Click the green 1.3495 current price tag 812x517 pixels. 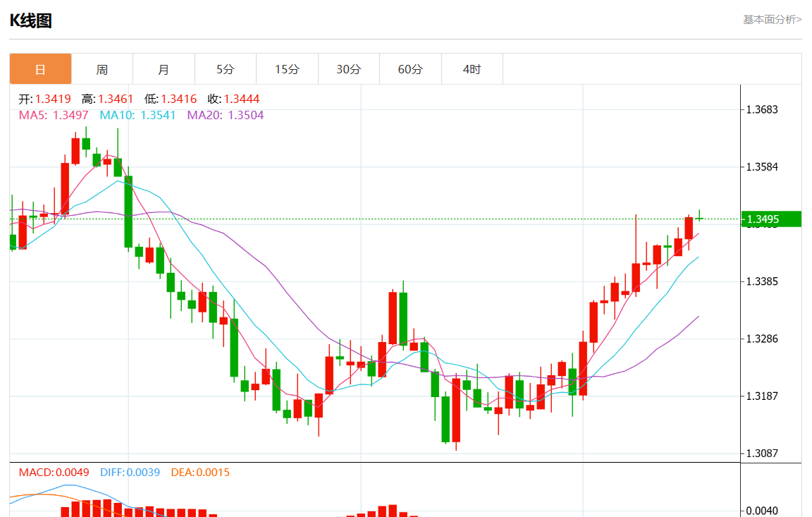click(771, 219)
